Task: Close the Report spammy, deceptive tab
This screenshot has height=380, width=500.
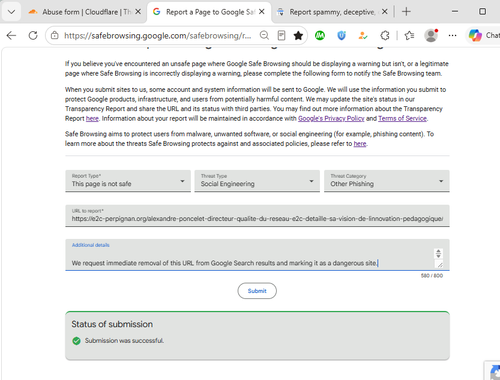Action: (384, 12)
